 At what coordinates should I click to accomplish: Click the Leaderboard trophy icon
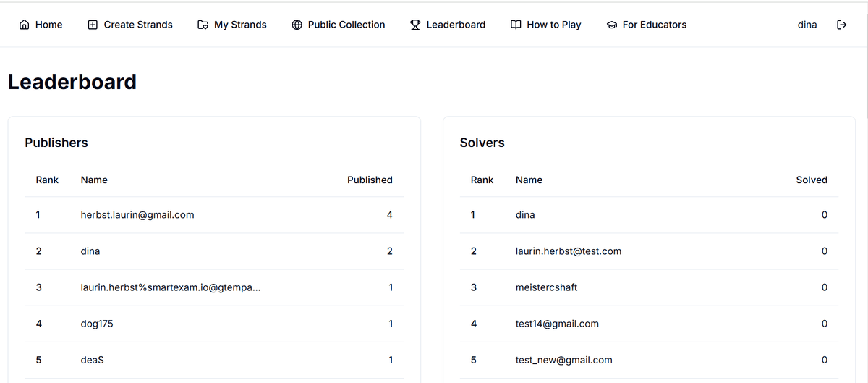(x=415, y=25)
